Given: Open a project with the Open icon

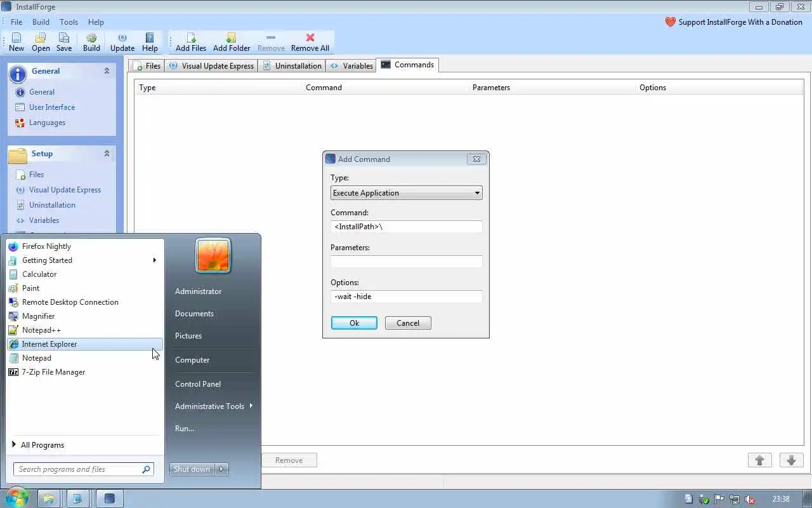Looking at the screenshot, I should [x=41, y=42].
